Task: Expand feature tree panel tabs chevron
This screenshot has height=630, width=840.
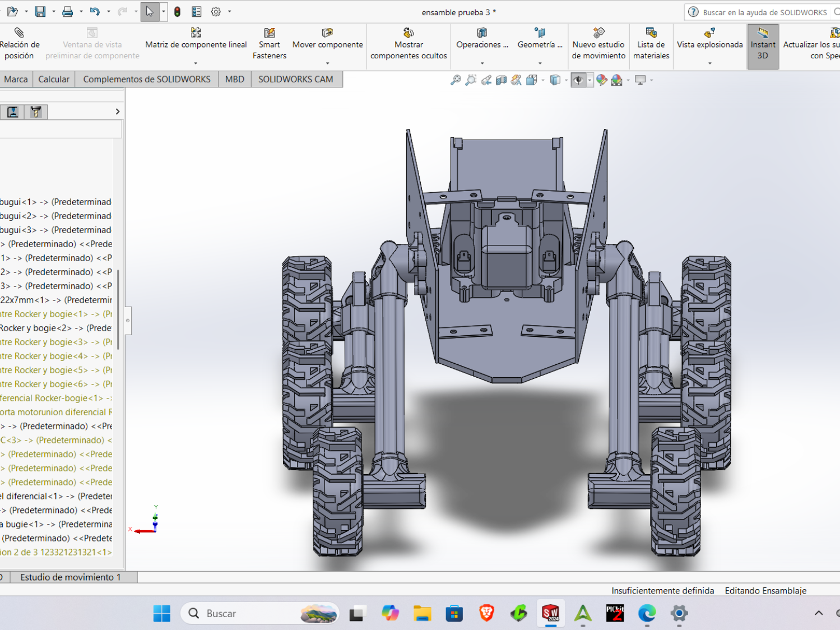Action: [x=117, y=112]
